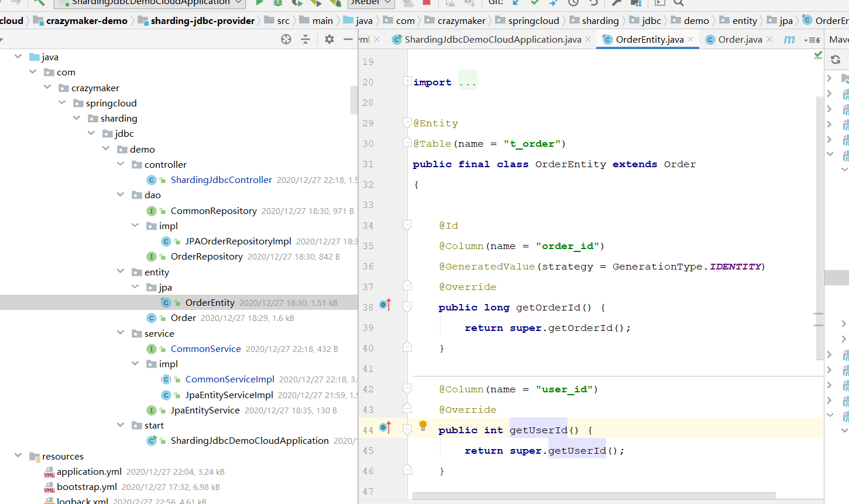Click the main breadcrumb

click(322, 20)
